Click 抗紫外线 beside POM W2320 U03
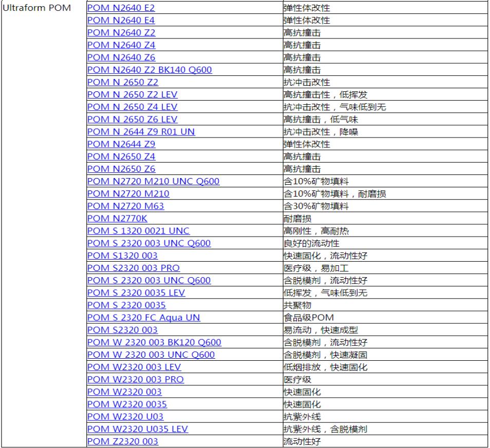 click(x=302, y=417)
